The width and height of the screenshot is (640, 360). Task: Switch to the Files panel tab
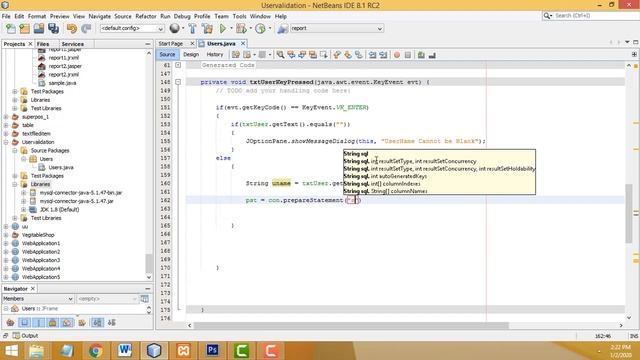point(43,44)
